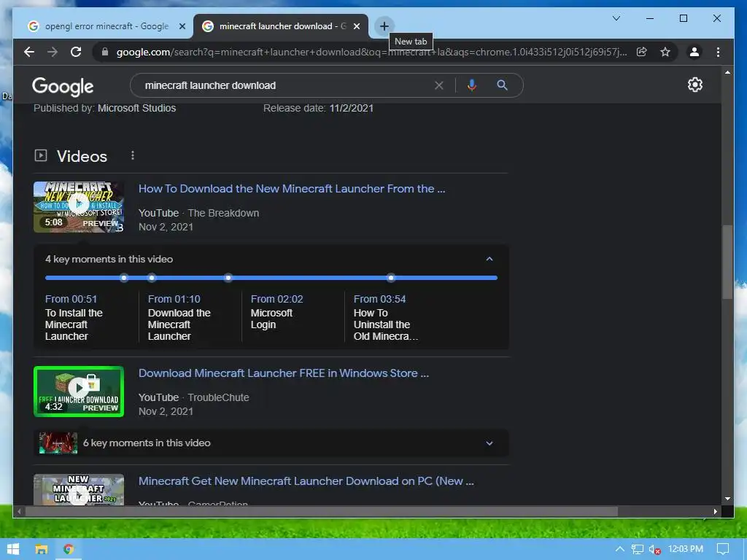Image resolution: width=747 pixels, height=560 pixels.
Task: Close the 'minecraft launcher download' tab
Action: (357, 27)
